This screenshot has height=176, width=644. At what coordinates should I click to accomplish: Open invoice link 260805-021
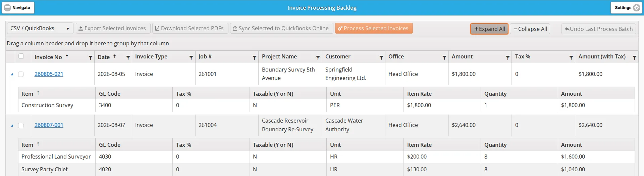(49, 74)
